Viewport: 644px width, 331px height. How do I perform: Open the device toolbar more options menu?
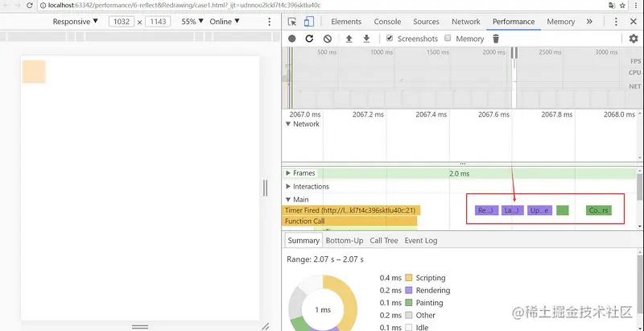click(270, 22)
